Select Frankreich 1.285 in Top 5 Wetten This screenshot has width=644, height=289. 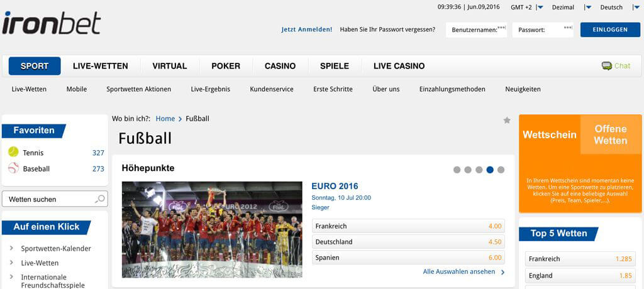[580, 259]
